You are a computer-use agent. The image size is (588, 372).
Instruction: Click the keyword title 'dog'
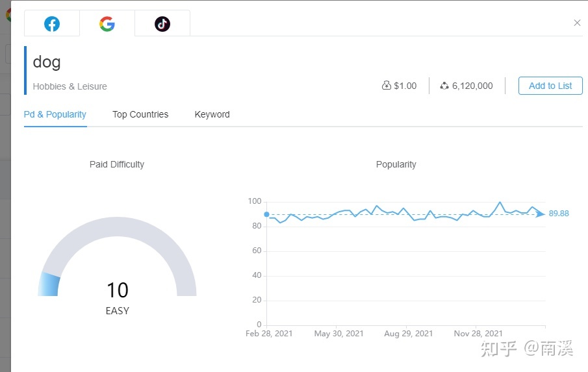[47, 62]
